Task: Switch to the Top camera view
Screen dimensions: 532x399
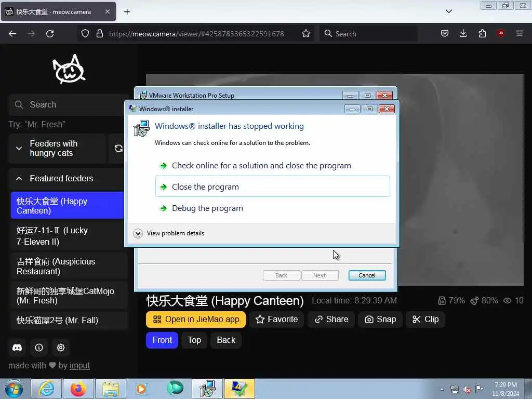Action: pyautogui.click(x=194, y=340)
